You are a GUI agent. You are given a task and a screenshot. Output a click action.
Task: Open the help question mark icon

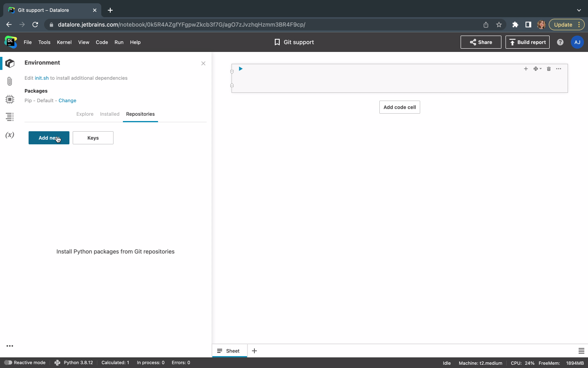[560, 42]
